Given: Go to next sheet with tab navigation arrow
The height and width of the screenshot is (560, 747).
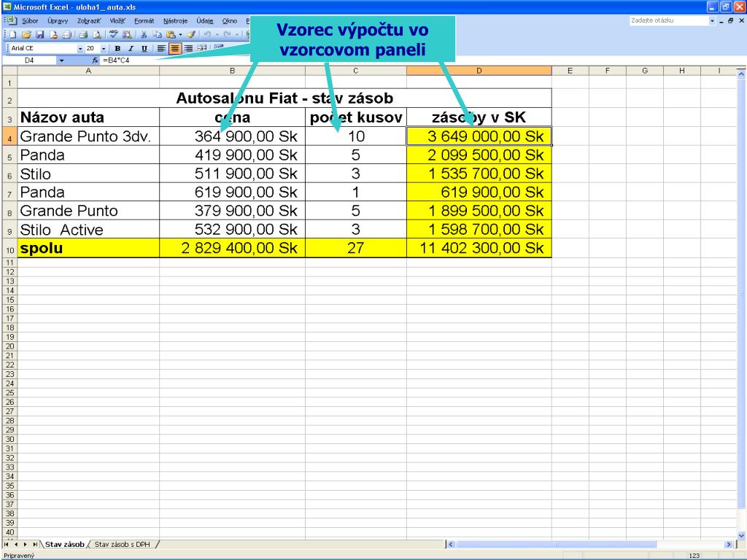Looking at the screenshot, I should tap(26, 544).
